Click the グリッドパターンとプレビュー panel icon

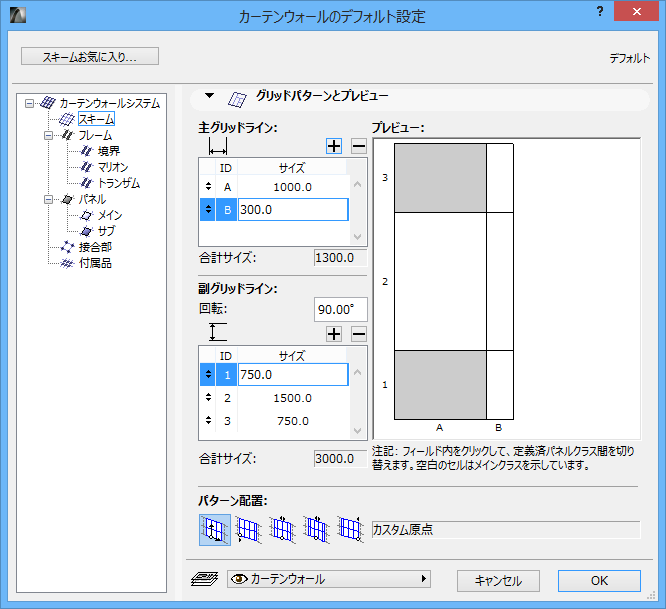pyautogui.click(x=237, y=99)
